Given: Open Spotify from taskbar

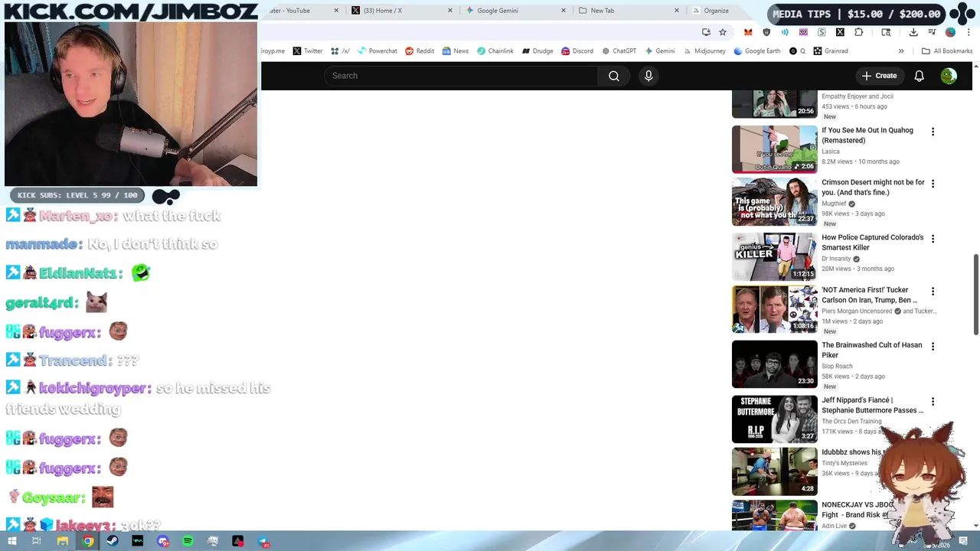Looking at the screenshot, I should 188,541.
